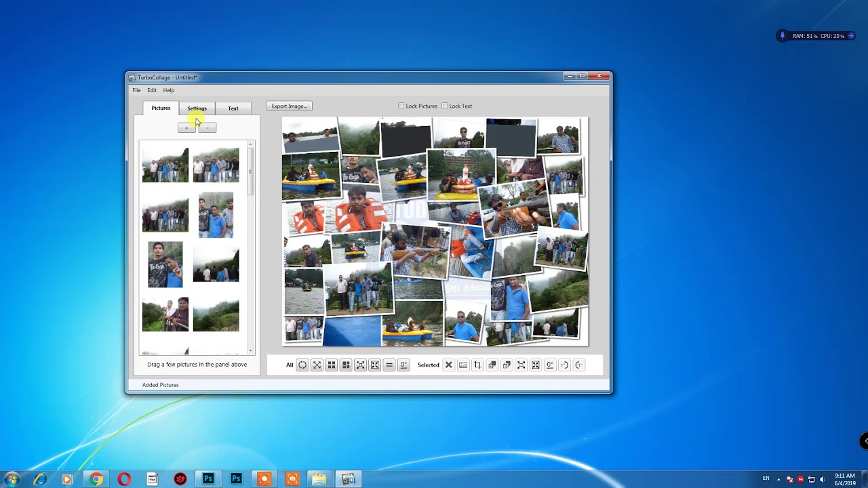The width and height of the screenshot is (868, 488).
Task: Click the taskbar clock showing 9:11 AM
Action: click(x=845, y=479)
